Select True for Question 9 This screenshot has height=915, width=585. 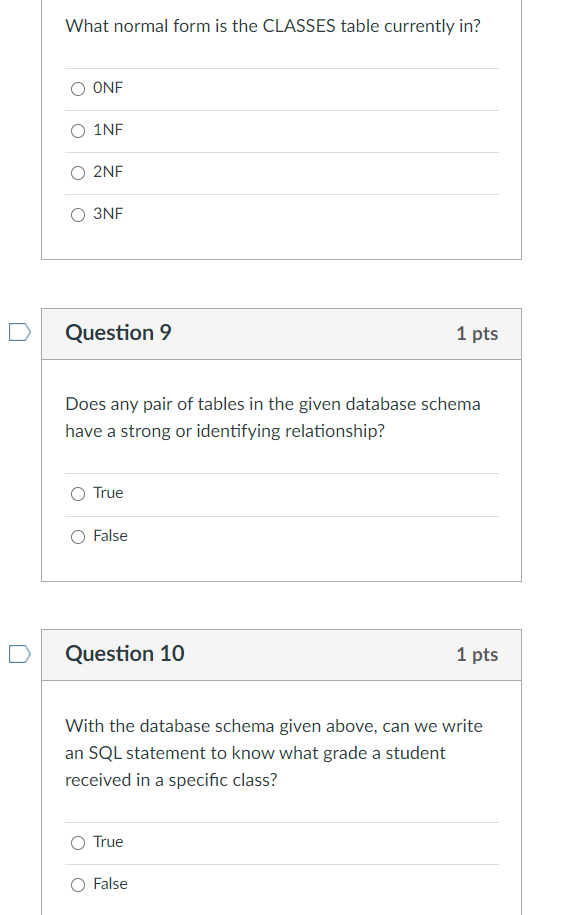coord(77,493)
